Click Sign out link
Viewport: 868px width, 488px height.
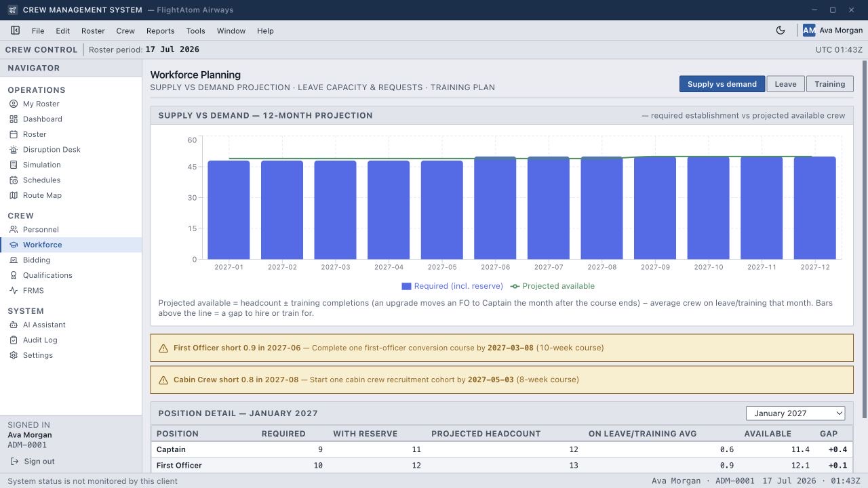coord(39,462)
